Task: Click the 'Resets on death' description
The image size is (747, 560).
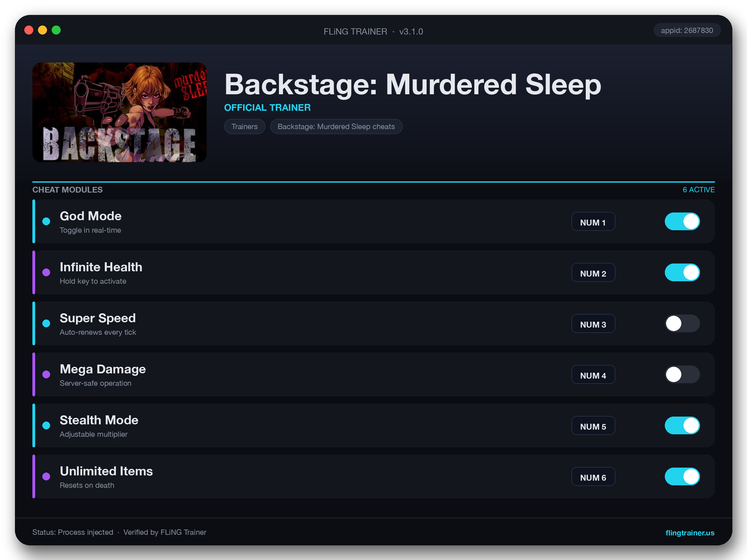Action: point(87,485)
